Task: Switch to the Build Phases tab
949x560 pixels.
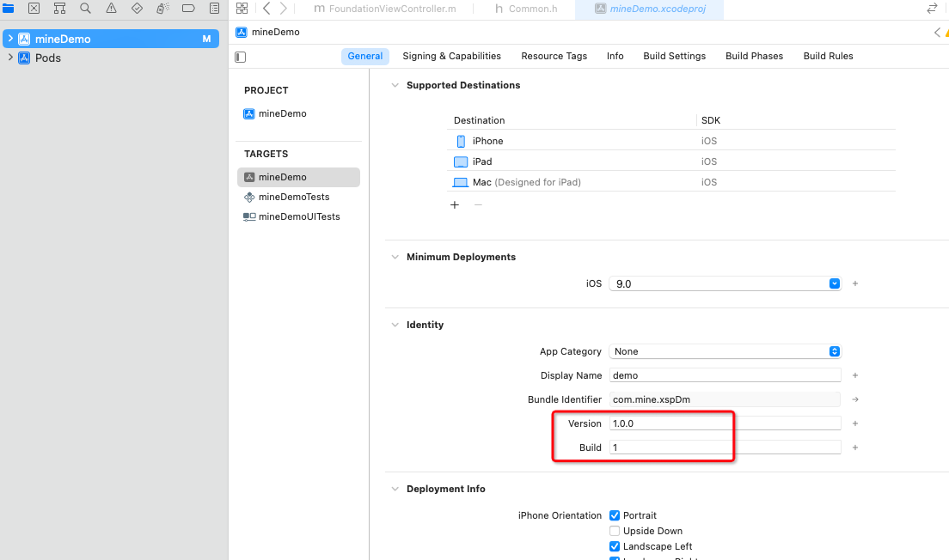Action: point(754,56)
